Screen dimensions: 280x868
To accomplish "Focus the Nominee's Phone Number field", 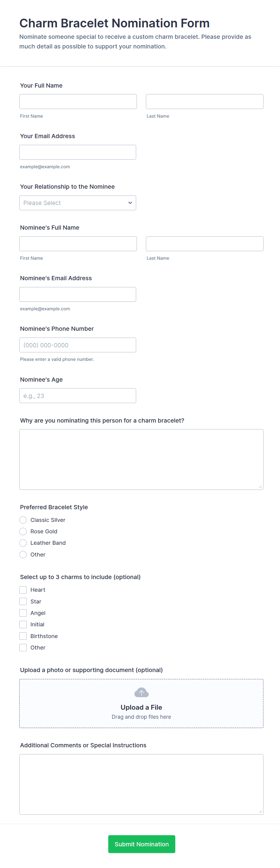I will pyautogui.click(x=77, y=345).
